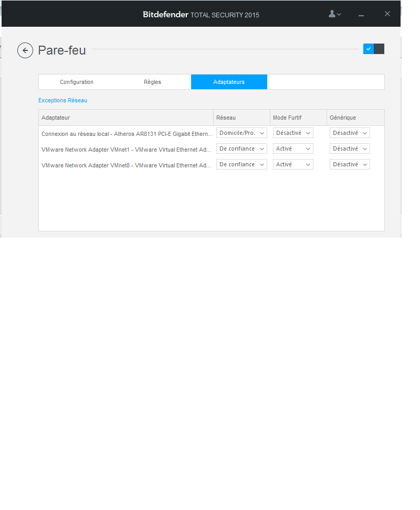Viewport: 420px width, 510px height.
Task: Switch to the Configuration tab
Action: point(77,82)
